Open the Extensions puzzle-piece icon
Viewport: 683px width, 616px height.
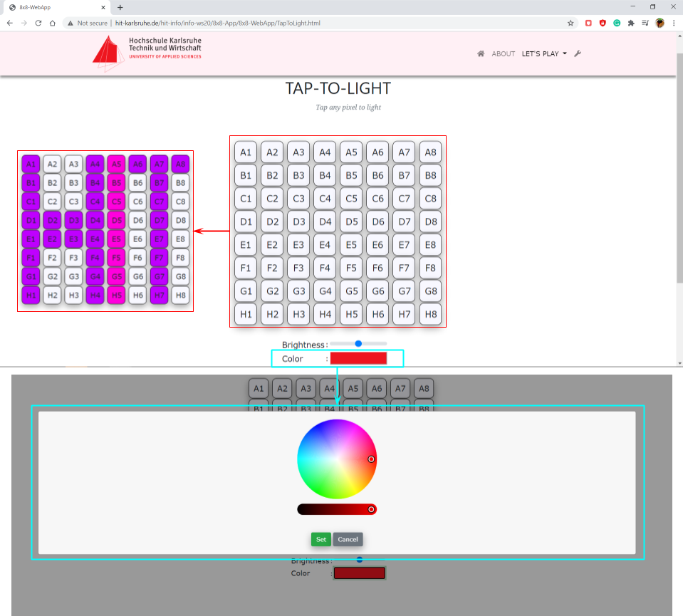click(x=630, y=23)
